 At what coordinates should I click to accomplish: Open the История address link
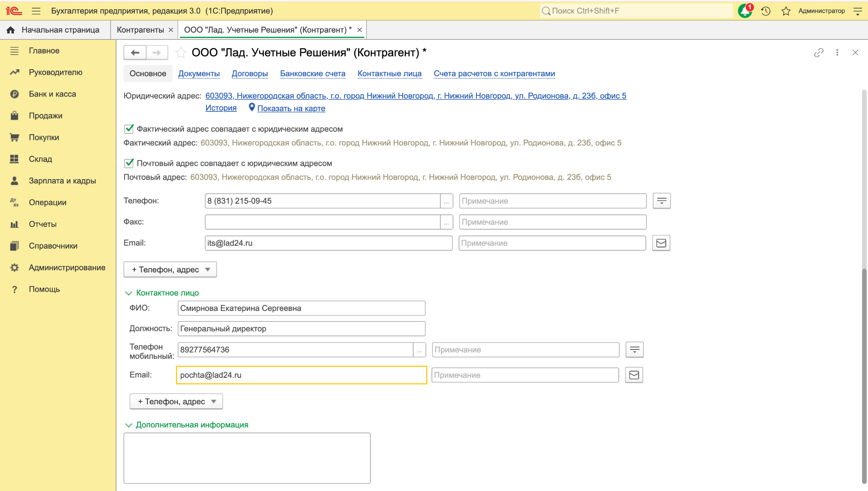[221, 108]
